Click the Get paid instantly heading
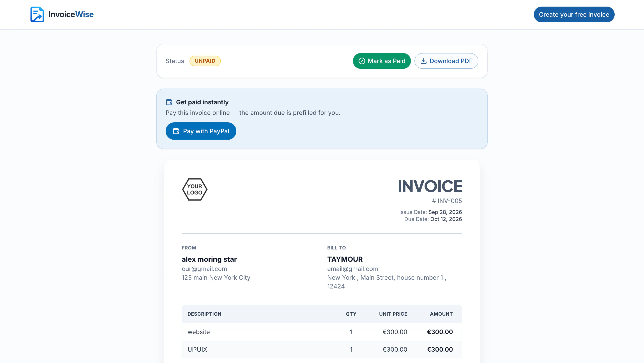 pos(202,102)
